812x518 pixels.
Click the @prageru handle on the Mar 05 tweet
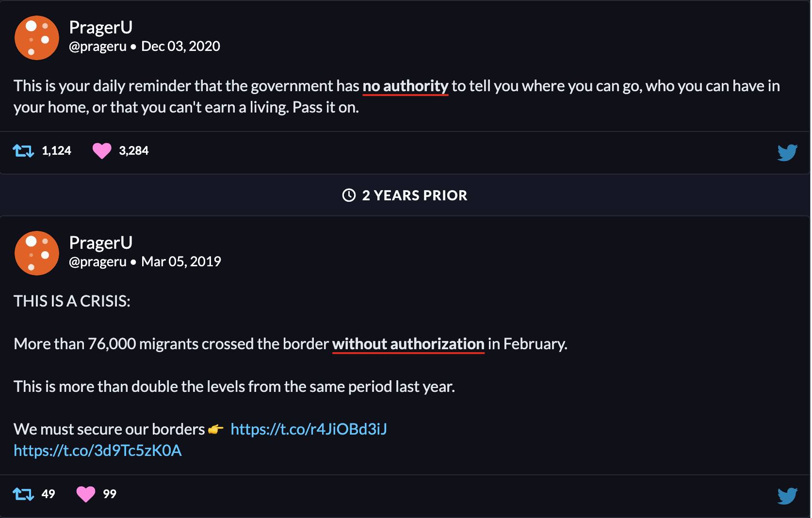97,262
